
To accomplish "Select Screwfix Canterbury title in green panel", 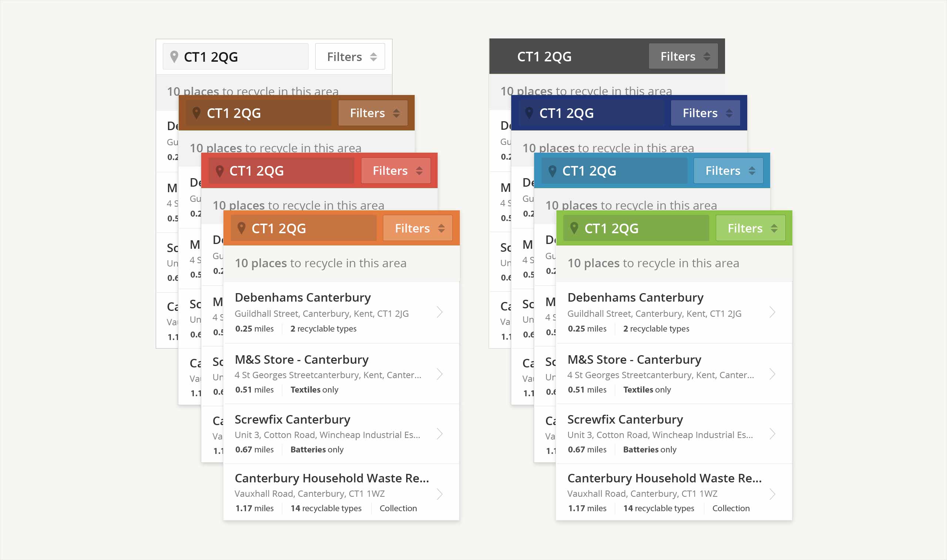I will (625, 420).
